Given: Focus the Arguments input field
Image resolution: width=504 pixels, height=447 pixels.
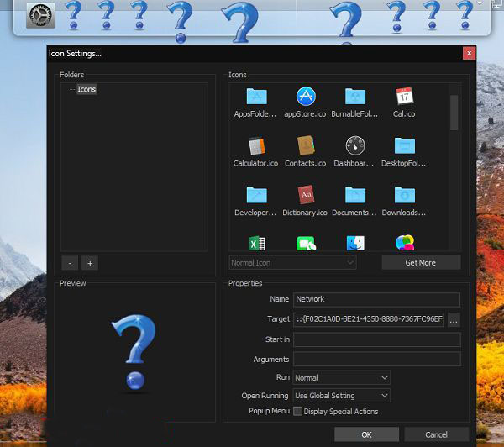Looking at the screenshot, I should [376, 360].
